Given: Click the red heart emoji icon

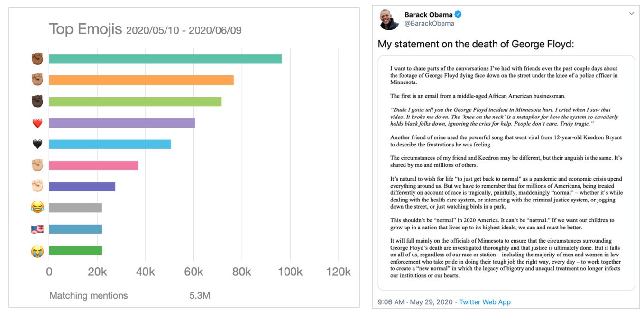Looking at the screenshot, I should click(37, 123).
